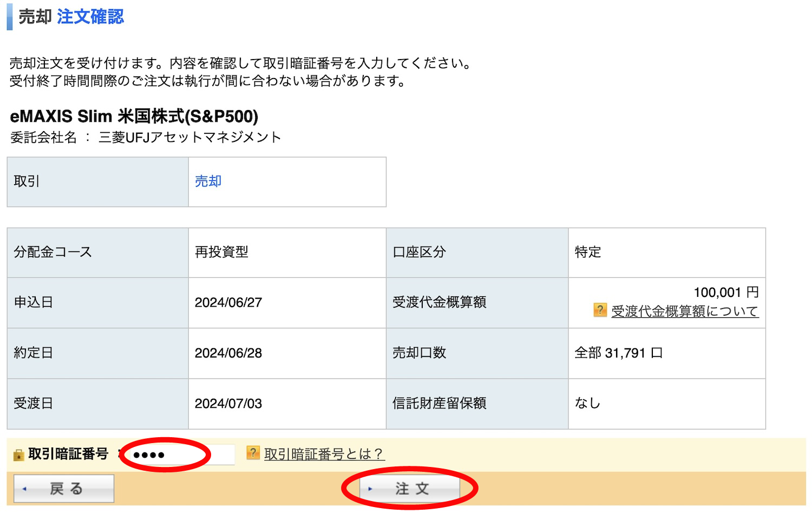The height and width of the screenshot is (513, 812).
Task: Click the 約定日 date 2024/06/28
Action: point(228,353)
